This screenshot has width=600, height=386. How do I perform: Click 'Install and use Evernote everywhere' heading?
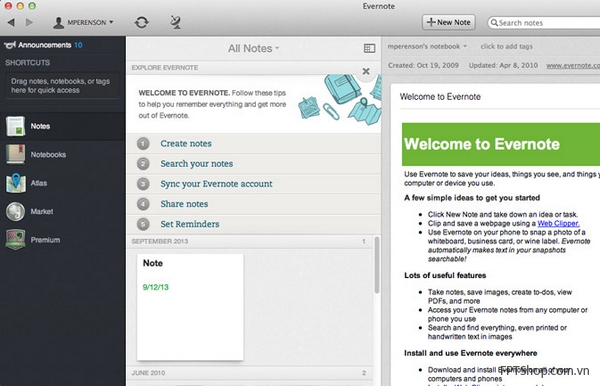(x=471, y=353)
